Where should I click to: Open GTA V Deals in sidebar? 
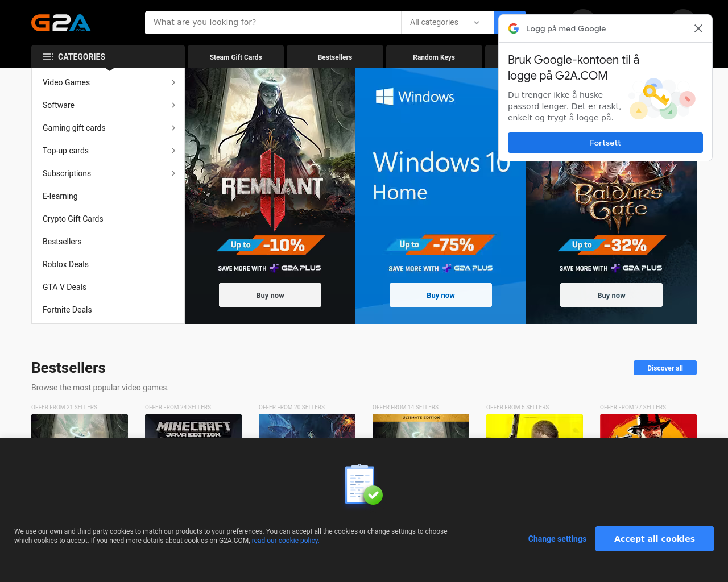pyautogui.click(x=108, y=287)
